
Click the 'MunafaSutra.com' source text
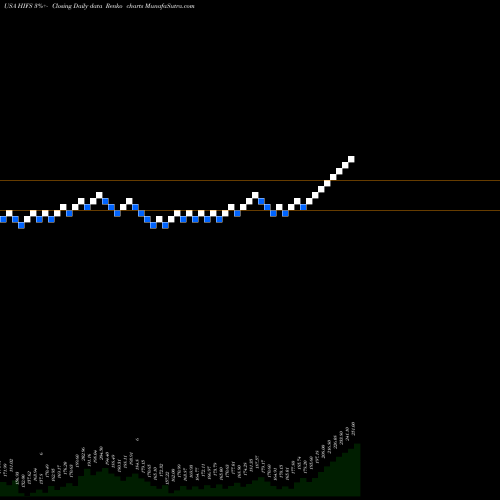169,6
